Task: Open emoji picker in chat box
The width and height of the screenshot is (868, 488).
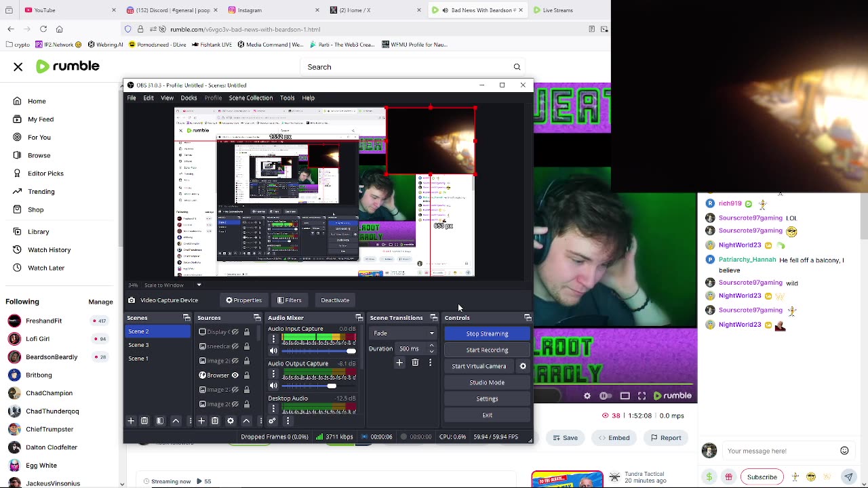Action: pyautogui.click(x=844, y=451)
